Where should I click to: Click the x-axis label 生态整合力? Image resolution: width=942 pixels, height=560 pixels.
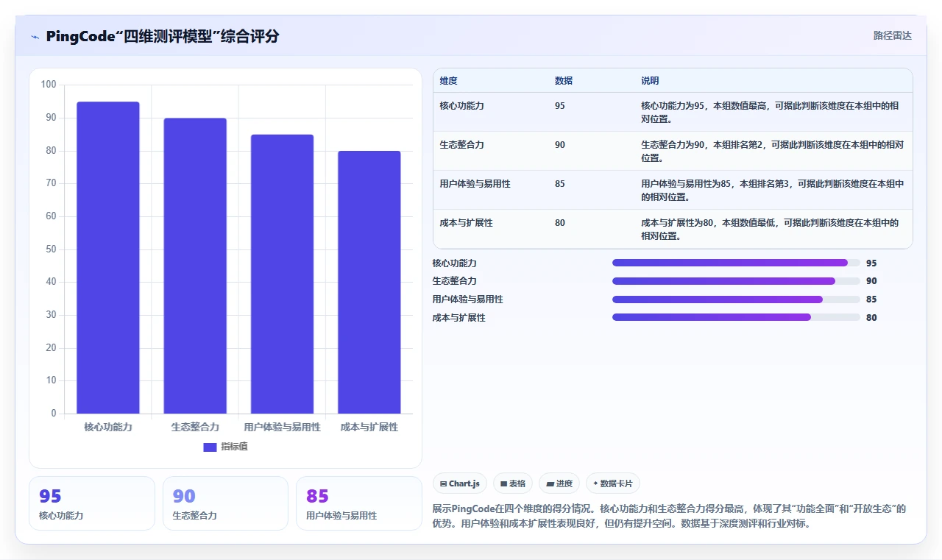(x=195, y=427)
